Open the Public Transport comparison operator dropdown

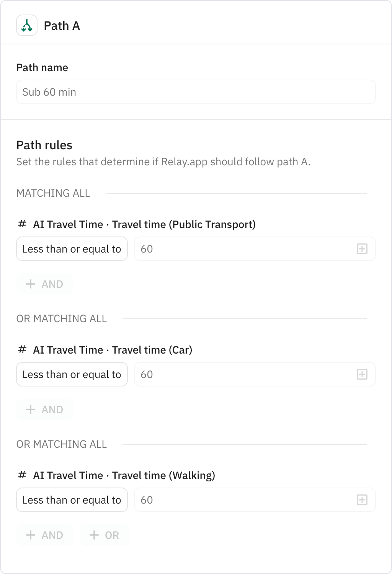click(72, 249)
